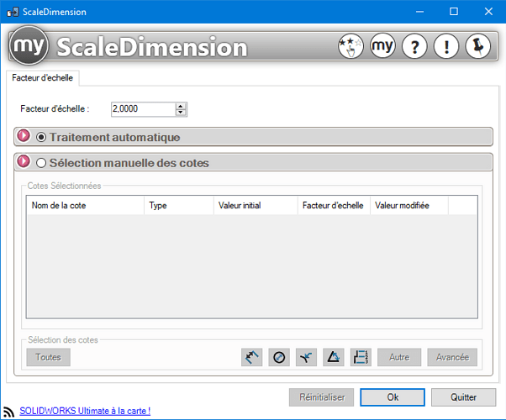Open SOLIDWORKS Ultimate à la carte link
The height and width of the screenshot is (420, 506).
[85, 411]
